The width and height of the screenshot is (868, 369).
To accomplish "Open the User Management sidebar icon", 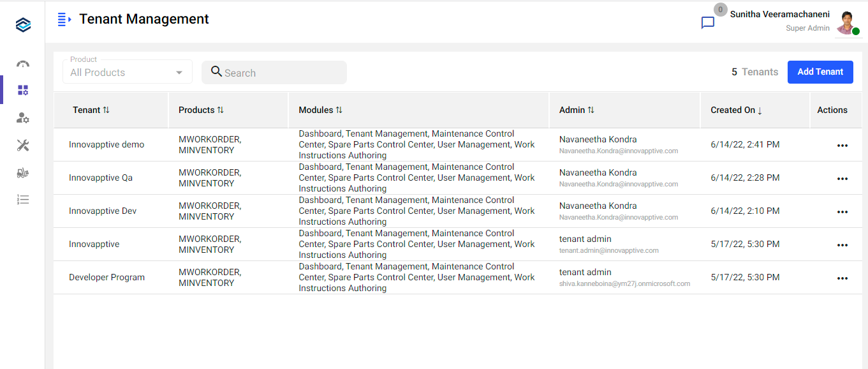I will [x=22, y=117].
